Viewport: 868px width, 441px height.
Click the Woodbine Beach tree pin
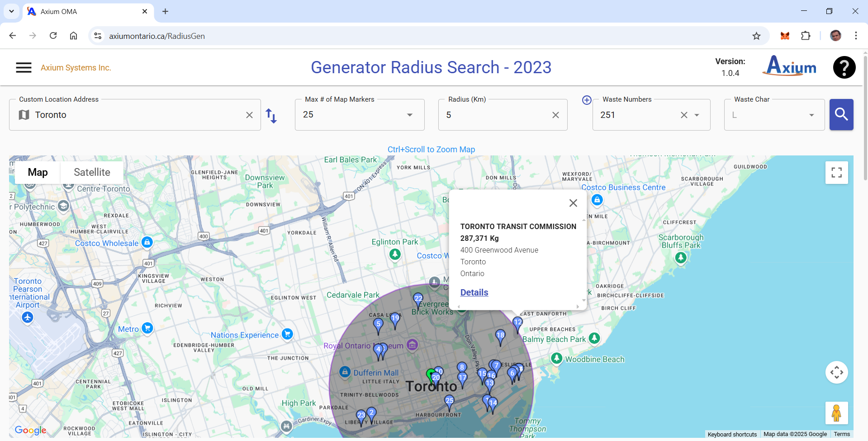(556, 358)
